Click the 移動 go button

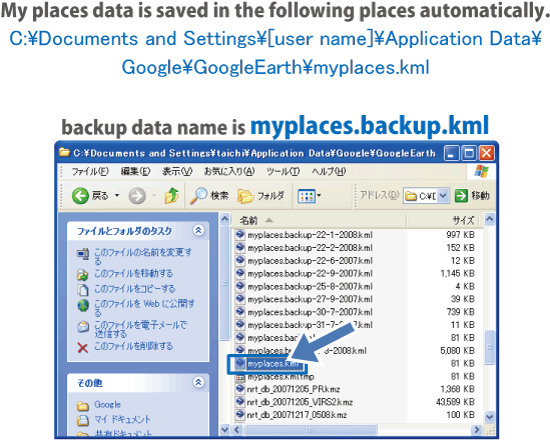pos(471,195)
